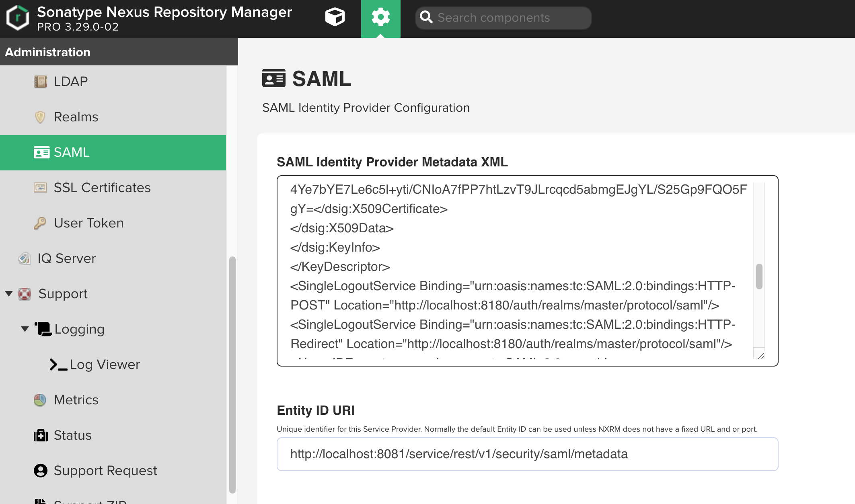
Task: Open the IQ Server settings
Action: (66, 258)
